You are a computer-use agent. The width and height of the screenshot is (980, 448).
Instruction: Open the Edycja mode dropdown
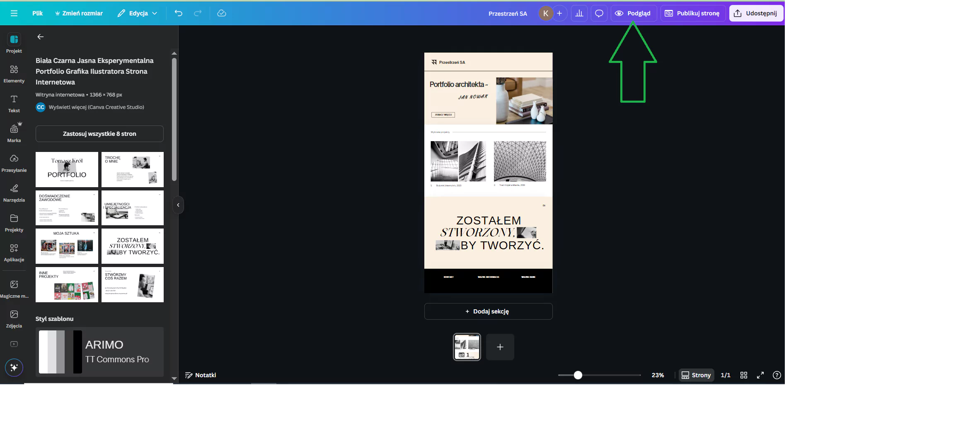[x=138, y=13]
